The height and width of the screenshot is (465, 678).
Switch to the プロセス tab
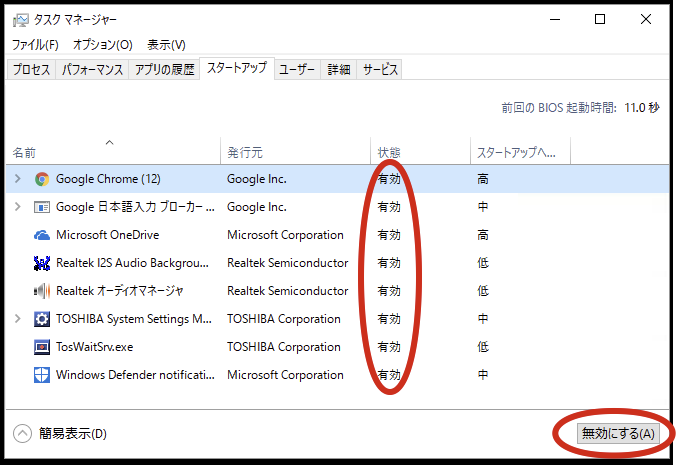click(x=31, y=70)
